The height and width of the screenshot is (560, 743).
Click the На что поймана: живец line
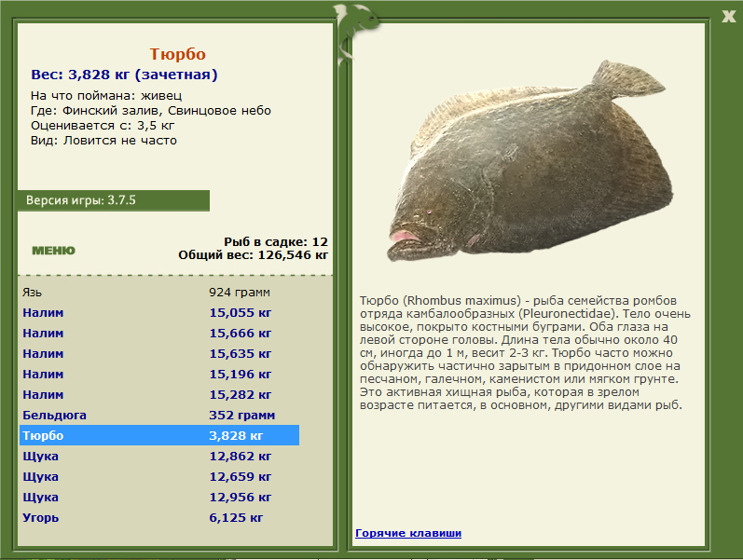coord(106,96)
